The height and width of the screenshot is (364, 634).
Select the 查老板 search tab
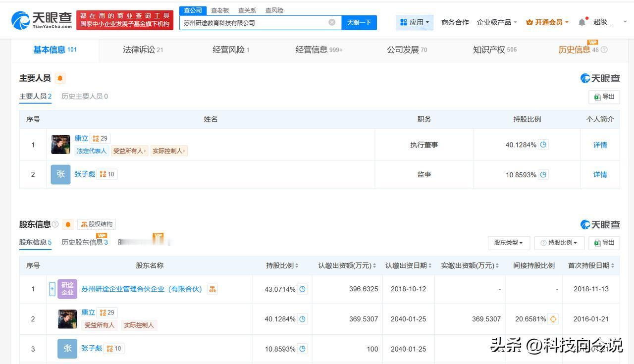[220, 10]
